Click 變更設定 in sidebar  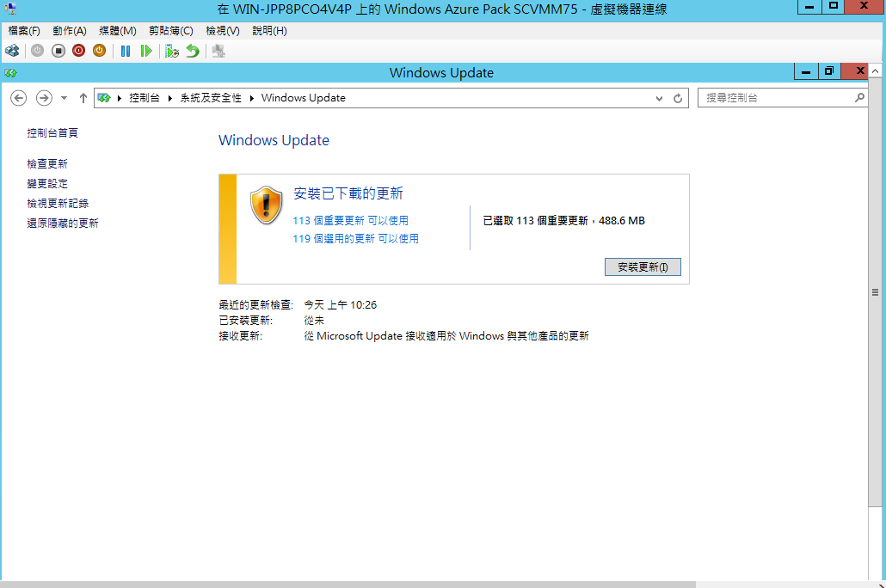pos(47,184)
